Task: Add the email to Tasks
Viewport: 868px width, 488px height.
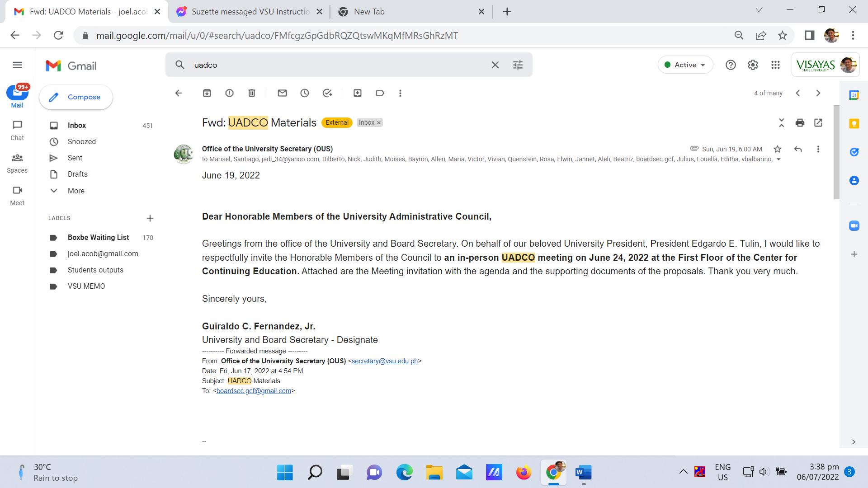Action: coord(327,93)
